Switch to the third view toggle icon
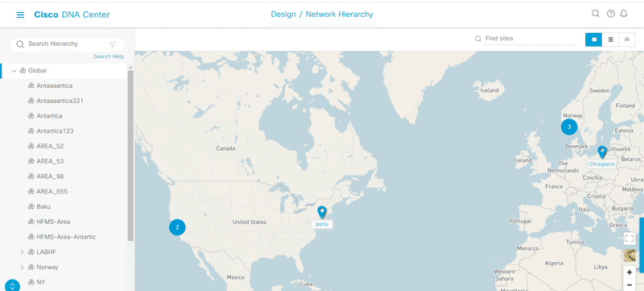 pyautogui.click(x=627, y=39)
